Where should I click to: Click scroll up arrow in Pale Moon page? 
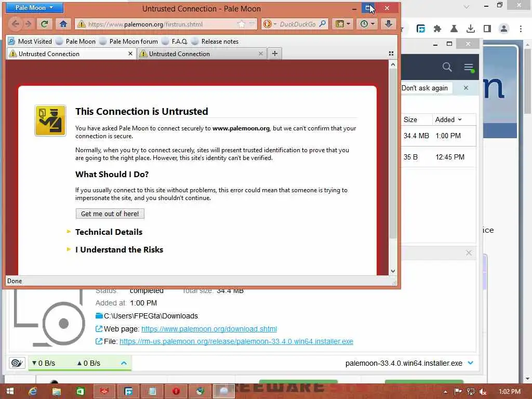point(393,64)
